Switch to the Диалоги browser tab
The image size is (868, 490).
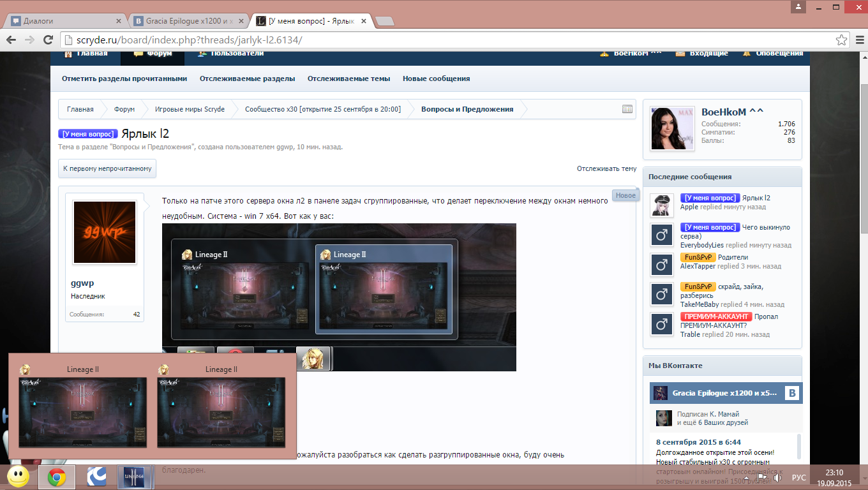pos(64,20)
